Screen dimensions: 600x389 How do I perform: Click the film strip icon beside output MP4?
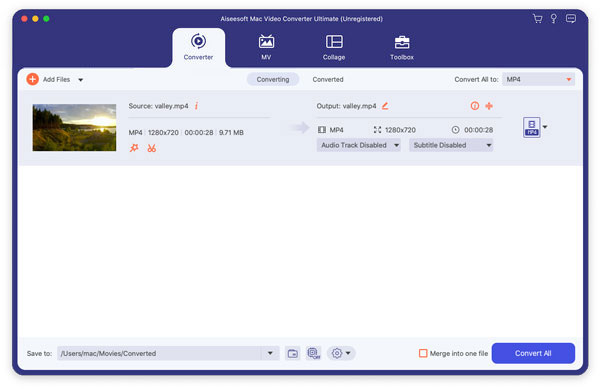322,130
